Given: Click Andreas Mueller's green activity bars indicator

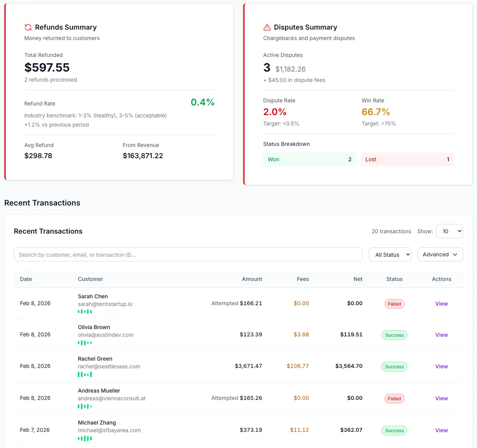Looking at the screenshot, I should pyautogui.click(x=85, y=406).
